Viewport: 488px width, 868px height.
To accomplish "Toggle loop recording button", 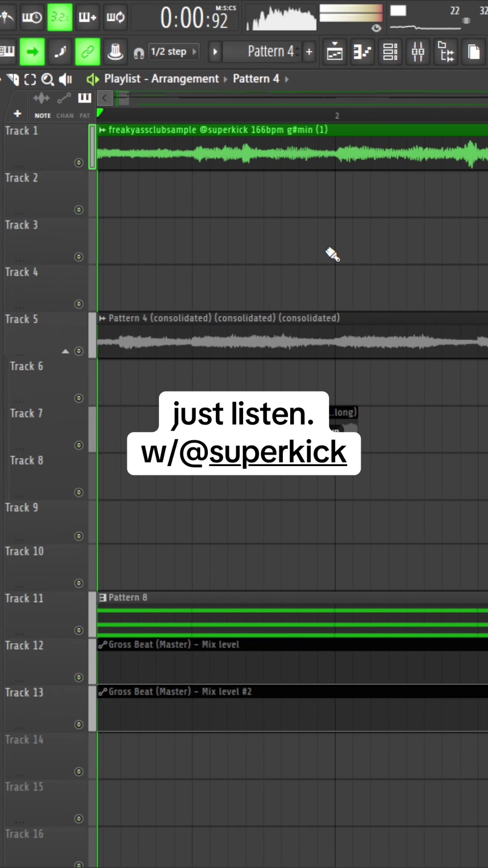I will (115, 17).
